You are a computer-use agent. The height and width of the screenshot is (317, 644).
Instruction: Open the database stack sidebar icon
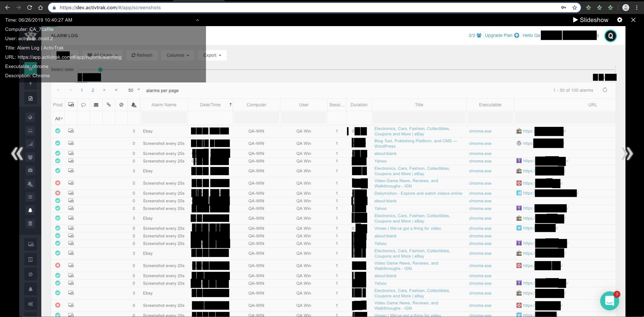coord(30,223)
